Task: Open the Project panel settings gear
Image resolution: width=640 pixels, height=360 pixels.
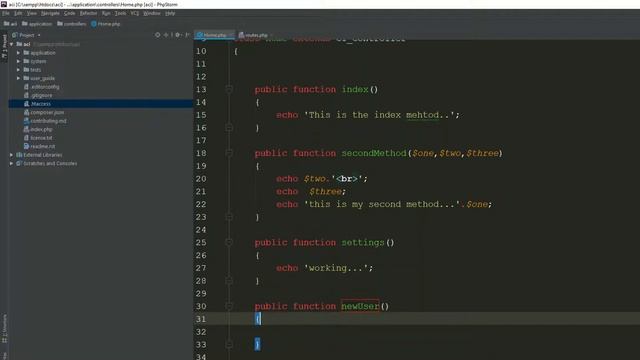Action: (x=178, y=35)
